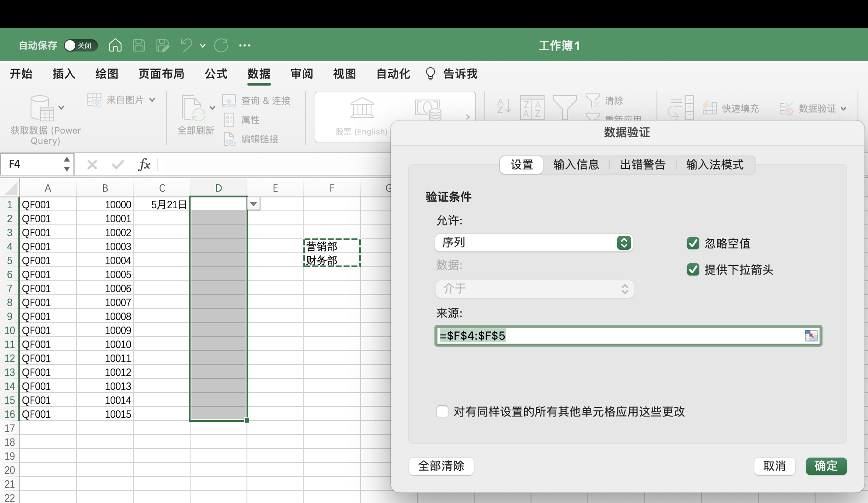868x503 pixels.
Task: Select the 股票 (English) data type
Action: point(362,117)
